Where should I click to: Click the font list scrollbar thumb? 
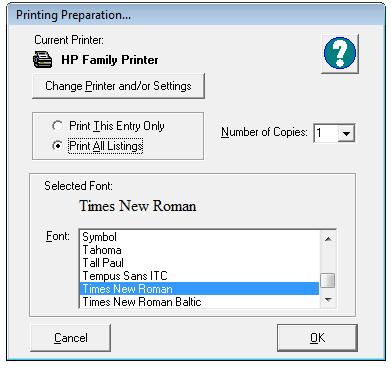click(x=328, y=280)
